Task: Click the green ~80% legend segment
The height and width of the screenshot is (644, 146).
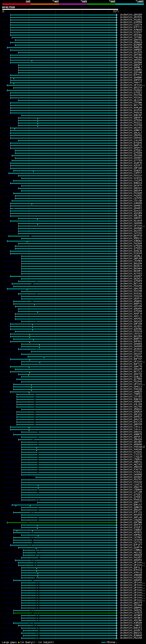Action: [101, 4]
